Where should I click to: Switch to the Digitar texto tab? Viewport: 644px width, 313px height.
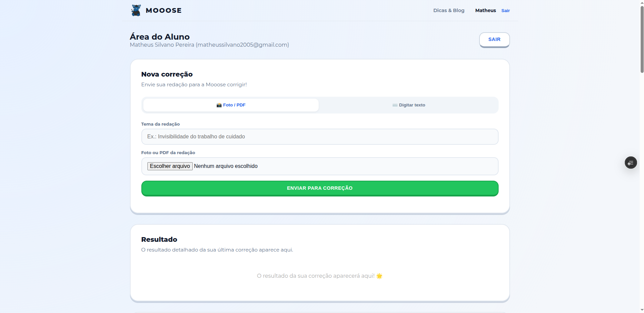[409, 105]
